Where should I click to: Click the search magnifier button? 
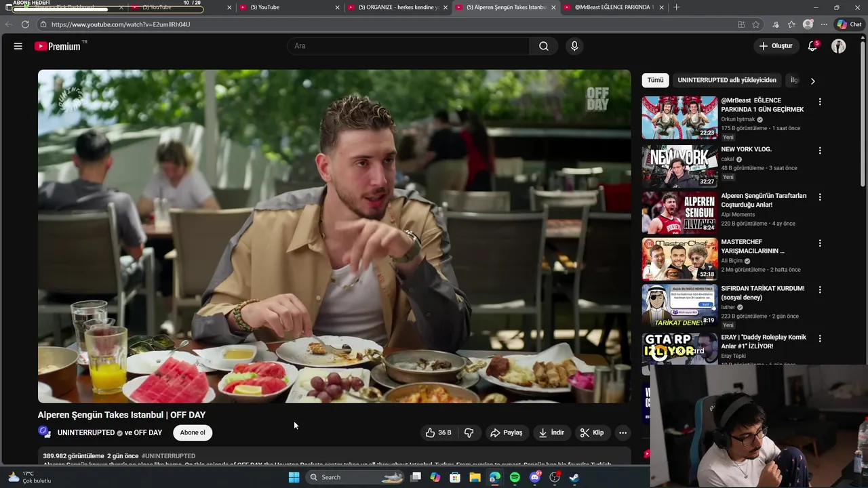pyautogui.click(x=544, y=46)
